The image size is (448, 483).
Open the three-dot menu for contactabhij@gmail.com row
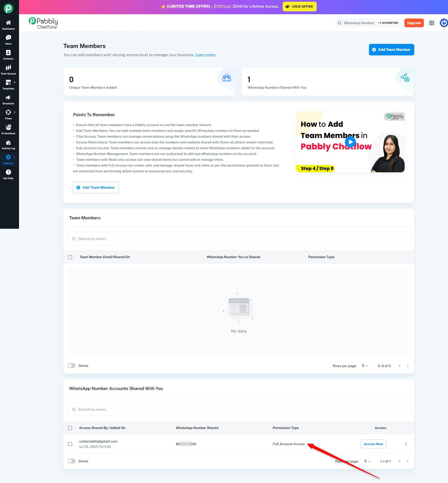pyautogui.click(x=406, y=444)
